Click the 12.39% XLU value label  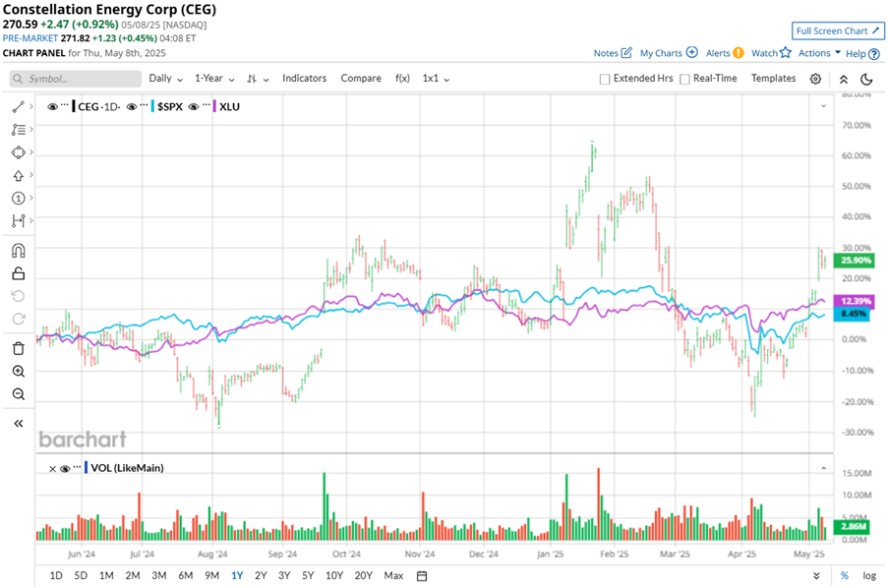point(854,301)
